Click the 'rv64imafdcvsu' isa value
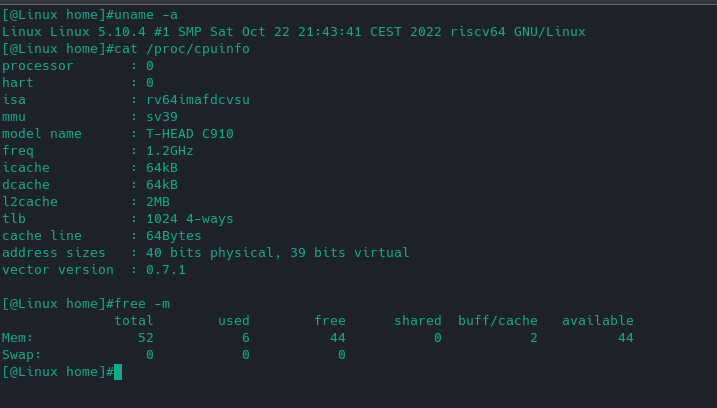This screenshot has width=717, height=408. click(x=198, y=99)
